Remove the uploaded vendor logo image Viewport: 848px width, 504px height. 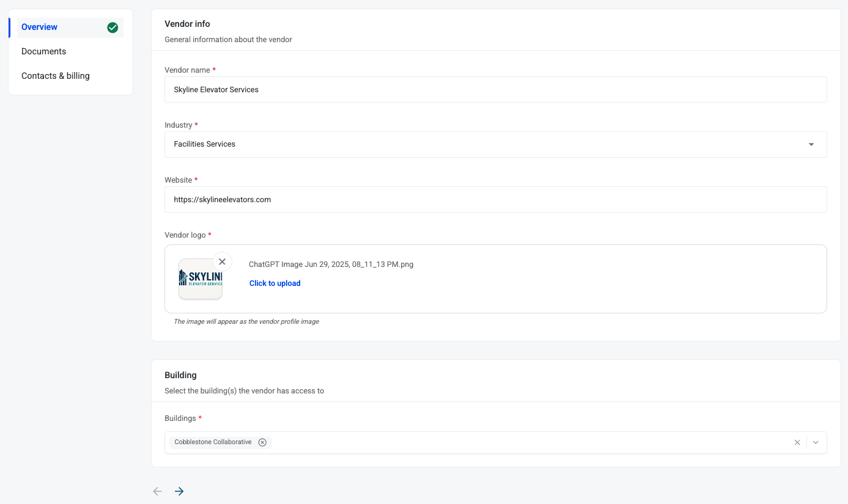(222, 261)
